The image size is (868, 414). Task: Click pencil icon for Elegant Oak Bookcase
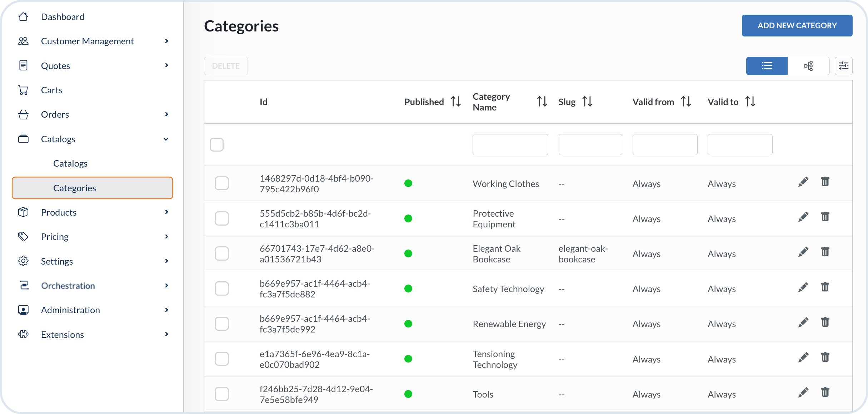[803, 252]
